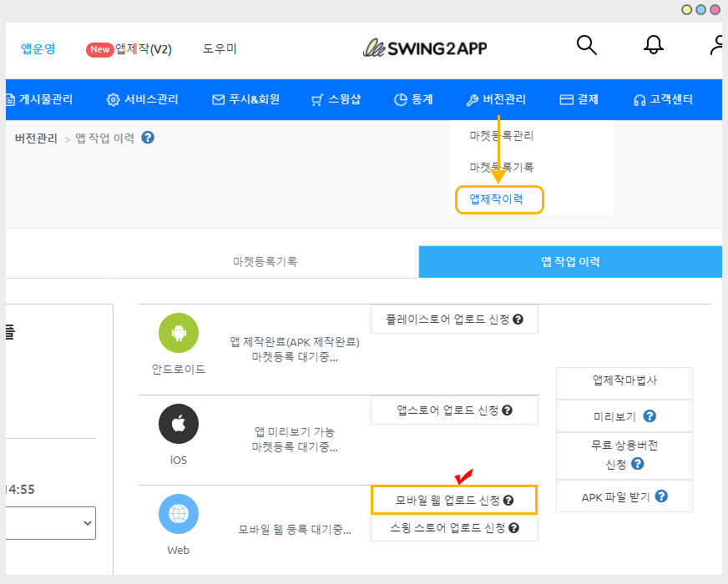The image size is (728, 584).
Task: Click help icon beside 앱 작업 이력 breadcrumb
Action: click(x=148, y=138)
